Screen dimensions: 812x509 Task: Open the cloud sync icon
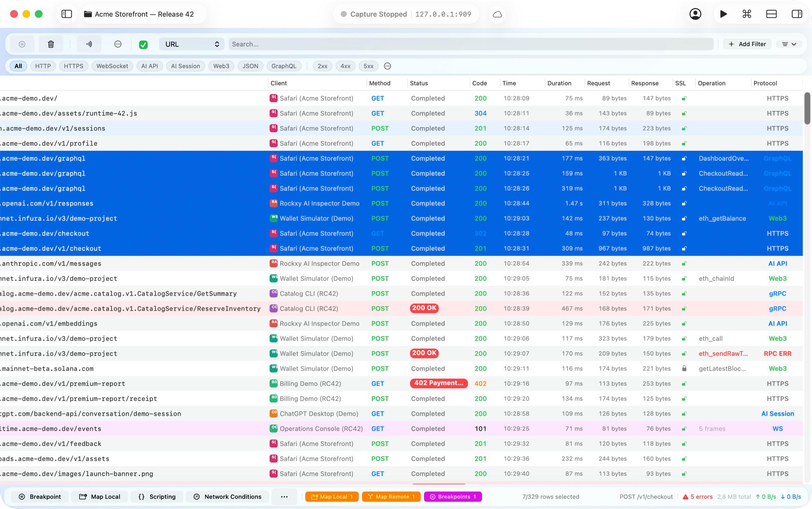tap(497, 14)
